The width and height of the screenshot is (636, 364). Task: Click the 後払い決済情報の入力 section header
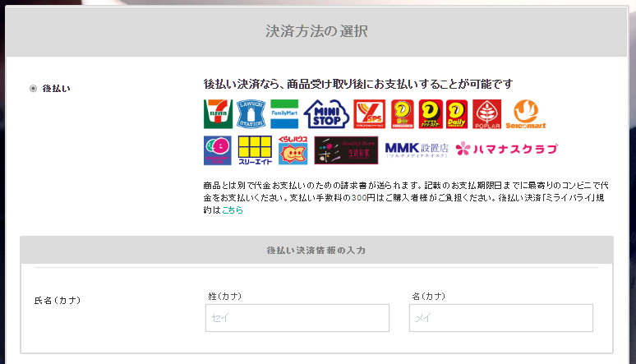[316, 250]
